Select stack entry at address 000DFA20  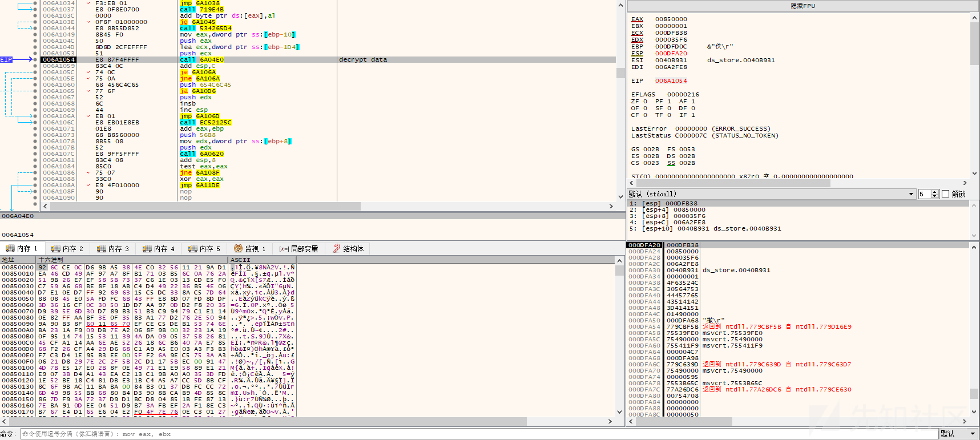pyautogui.click(x=799, y=245)
